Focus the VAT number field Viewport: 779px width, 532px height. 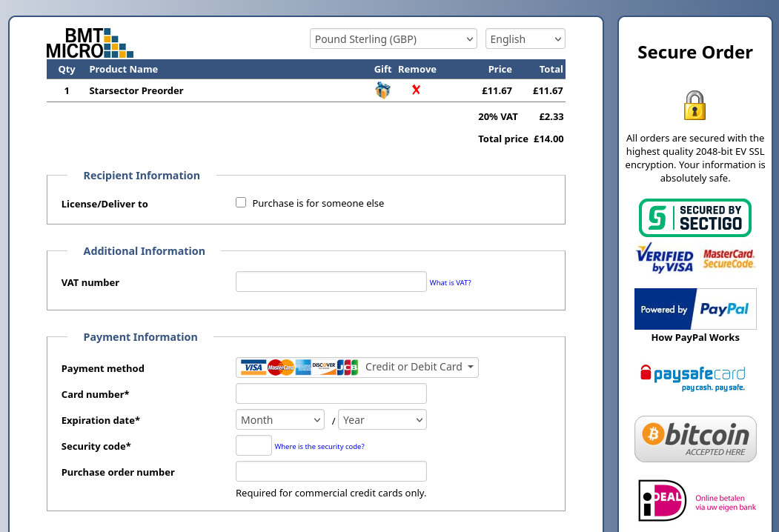tap(331, 282)
